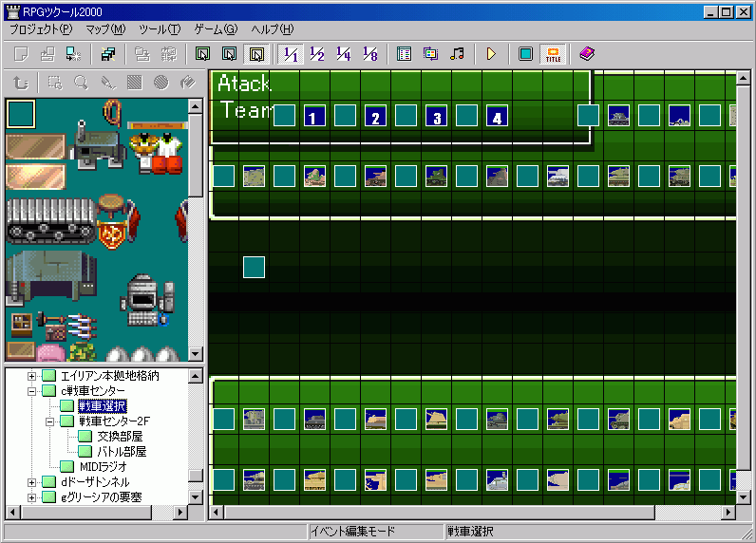Click map view horizontal scroll right arrow
Screen dimensions: 756x543
728,513
